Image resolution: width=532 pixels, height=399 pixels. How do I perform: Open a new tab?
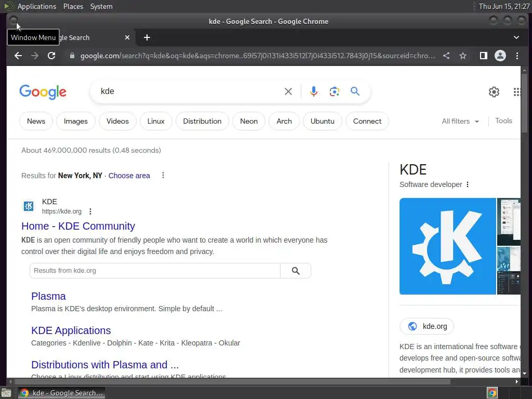point(147,37)
